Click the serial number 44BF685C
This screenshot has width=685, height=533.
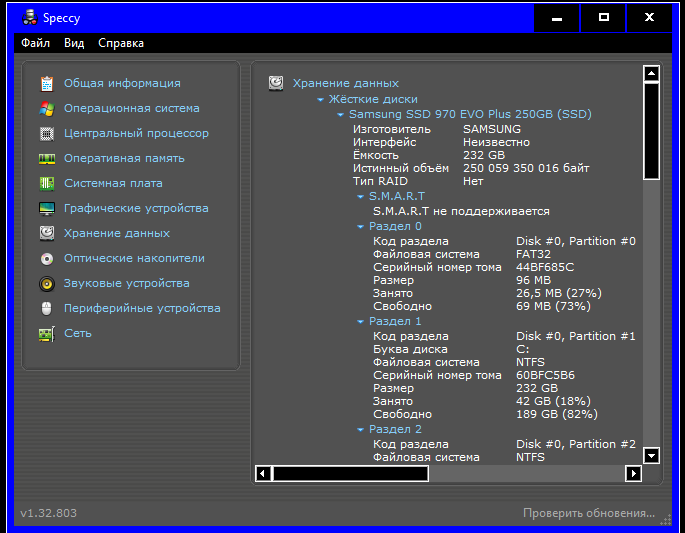click(545, 267)
